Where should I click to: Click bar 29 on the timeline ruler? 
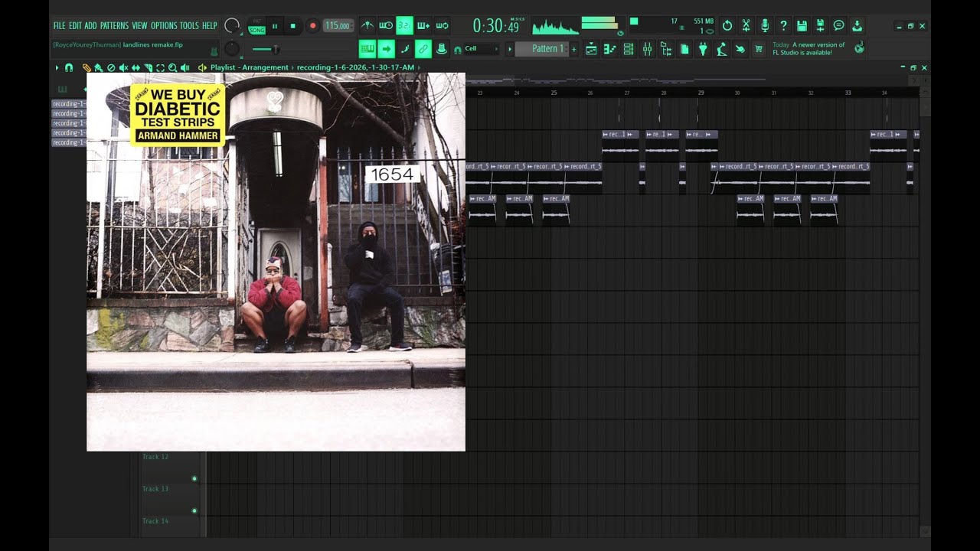(701, 93)
